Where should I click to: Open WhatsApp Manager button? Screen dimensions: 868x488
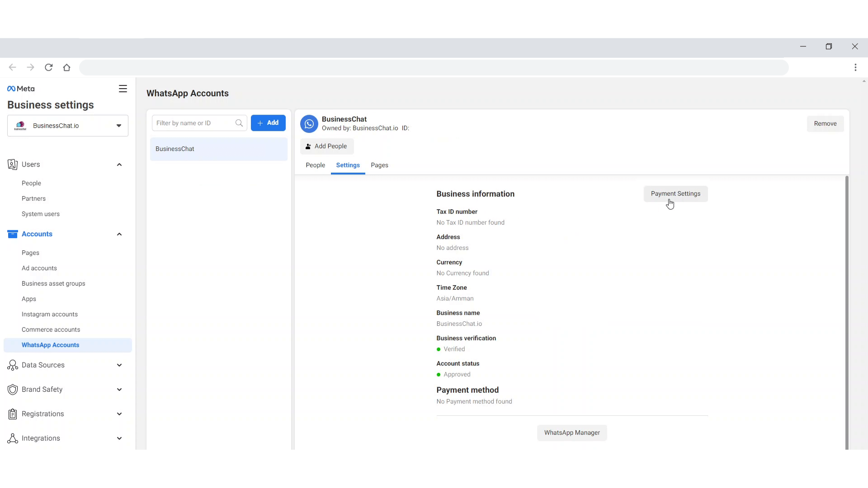[x=572, y=432]
